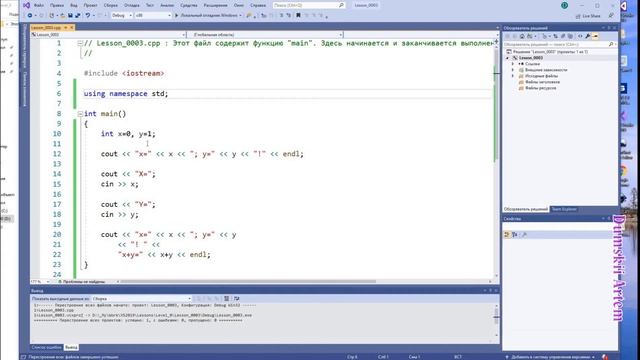This screenshot has width=640, height=360.
Task: Click the Undo toolbar icon
Action: point(87,16)
